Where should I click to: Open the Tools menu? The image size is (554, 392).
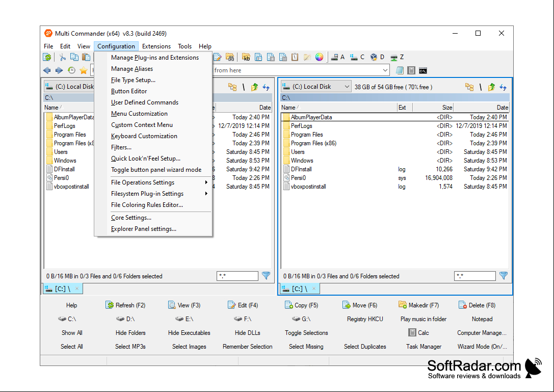coord(185,46)
